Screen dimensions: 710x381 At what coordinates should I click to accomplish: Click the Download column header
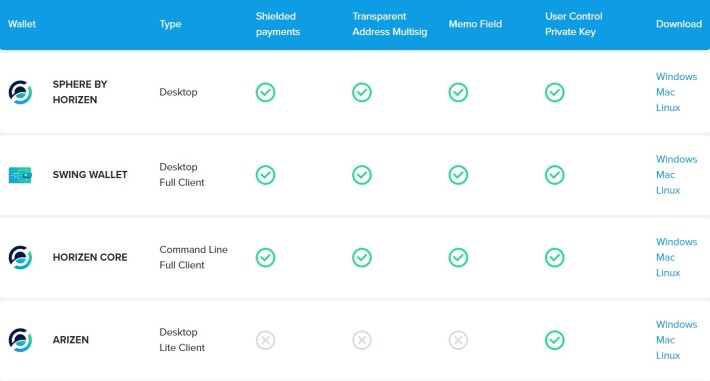679,24
